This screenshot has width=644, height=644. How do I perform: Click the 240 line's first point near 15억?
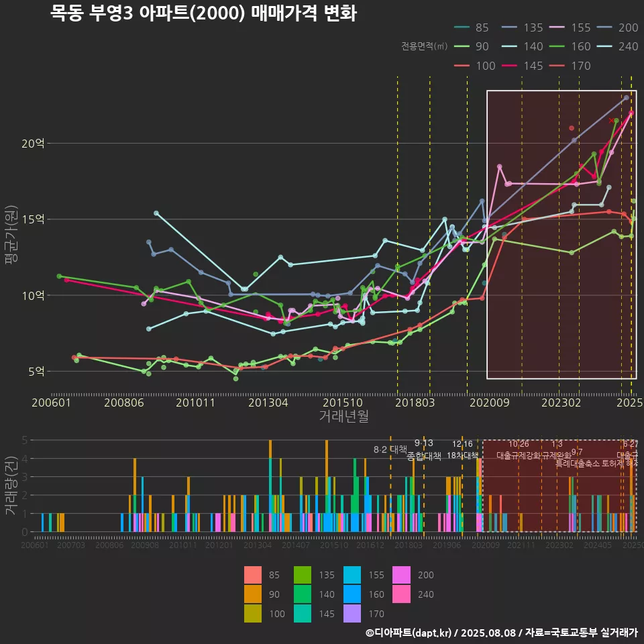tap(156, 213)
